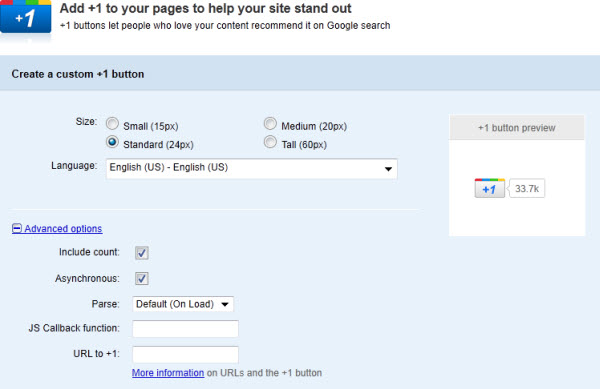Click the Size label
The image size is (600, 389).
(x=86, y=122)
